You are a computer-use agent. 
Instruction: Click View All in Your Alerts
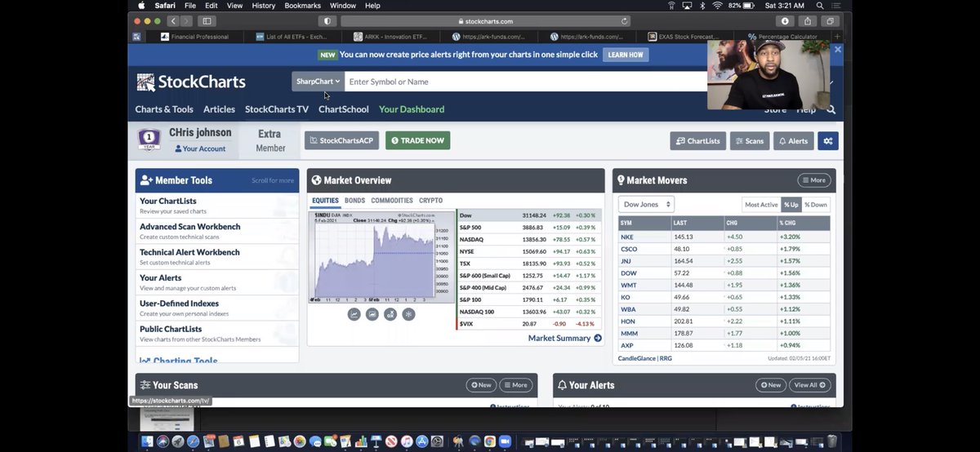tap(810, 385)
